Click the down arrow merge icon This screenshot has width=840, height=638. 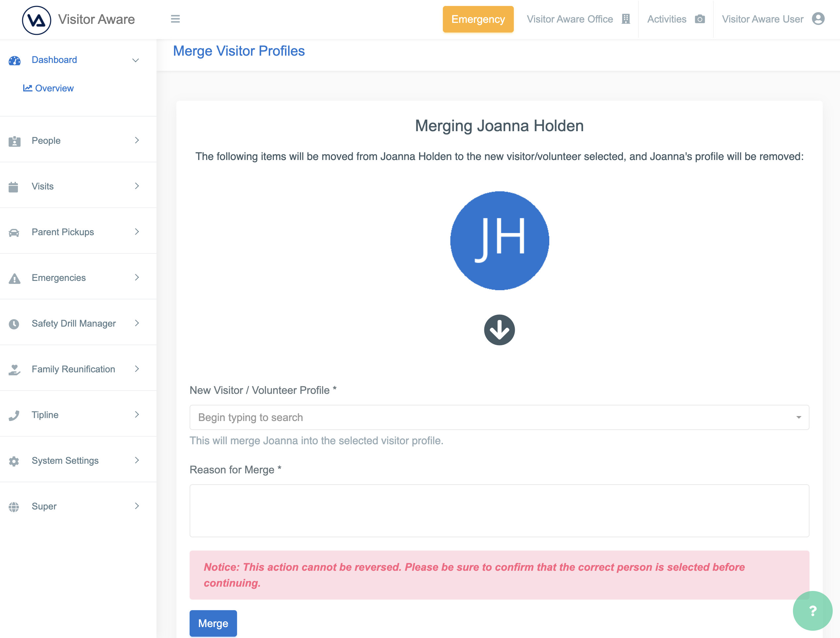(499, 330)
